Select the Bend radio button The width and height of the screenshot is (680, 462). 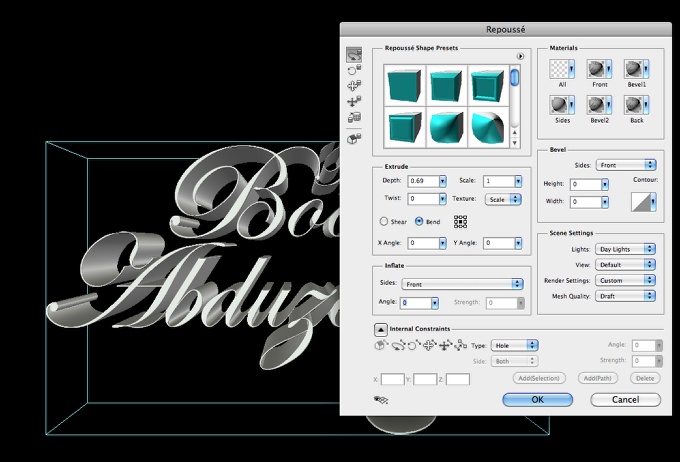[419, 221]
